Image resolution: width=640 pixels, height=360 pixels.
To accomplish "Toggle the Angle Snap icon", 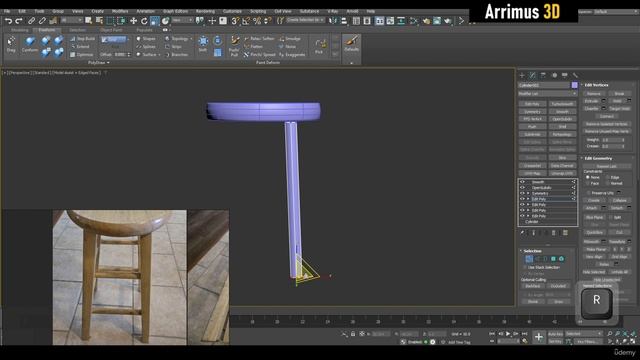I will tap(246, 20).
